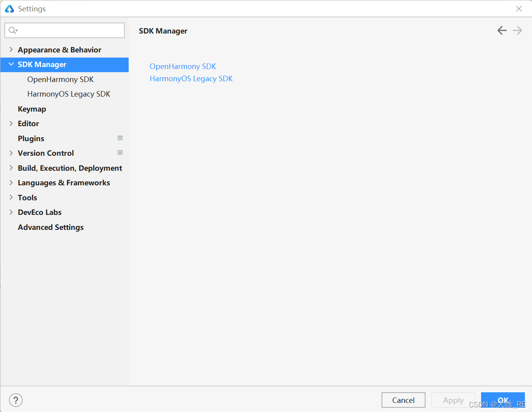The height and width of the screenshot is (412, 532).
Task: Select the Editor settings item
Action: tap(64, 123)
